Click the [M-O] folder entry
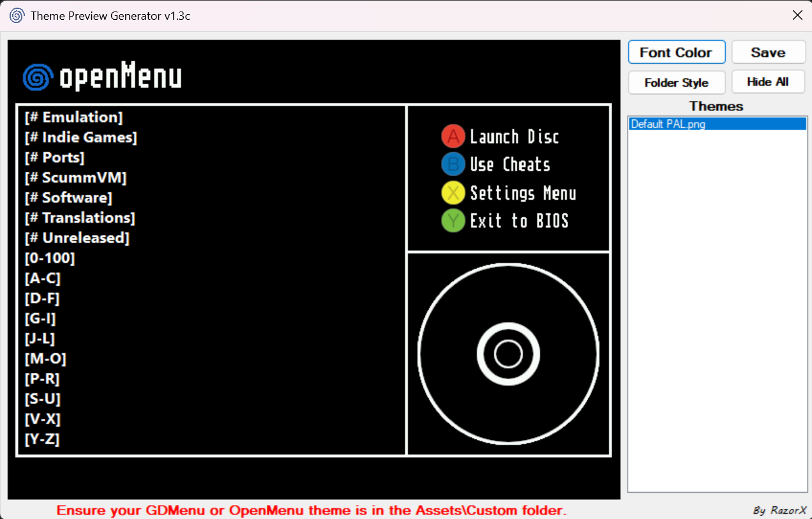The image size is (812, 519). pyautogui.click(x=45, y=359)
